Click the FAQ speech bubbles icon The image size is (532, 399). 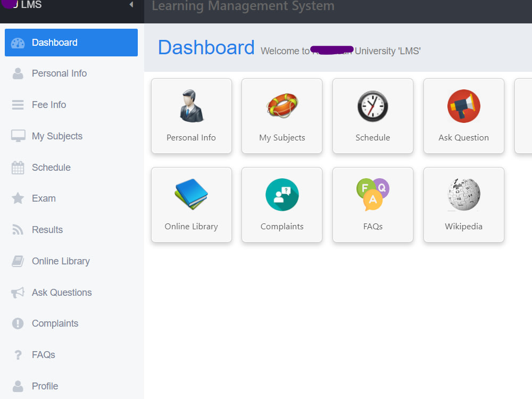372,194
